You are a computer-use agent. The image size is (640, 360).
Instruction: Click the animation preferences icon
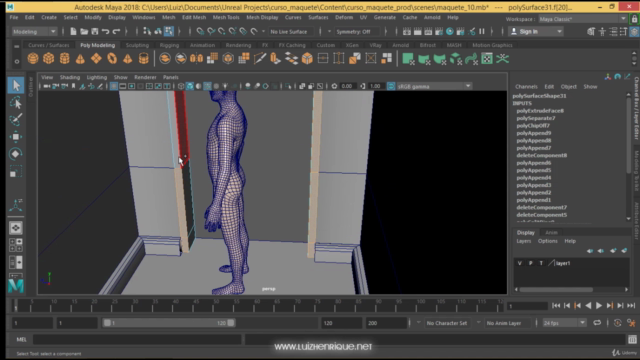pyautogui.click(x=631, y=323)
